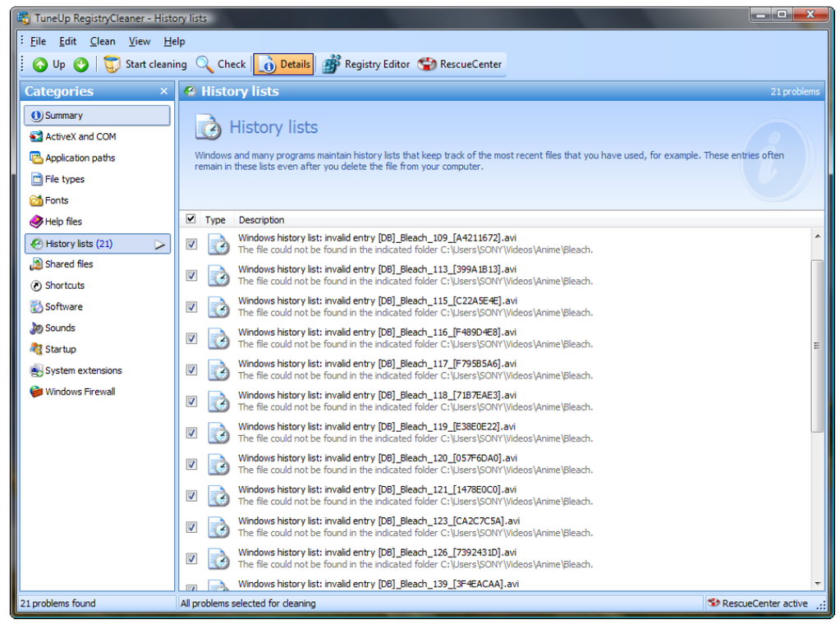Image resolution: width=840 pixels, height=624 pixels.
Task: Select the Bleach_139_[3F4EACAA].avi entry text
Action: coord(379,585)
